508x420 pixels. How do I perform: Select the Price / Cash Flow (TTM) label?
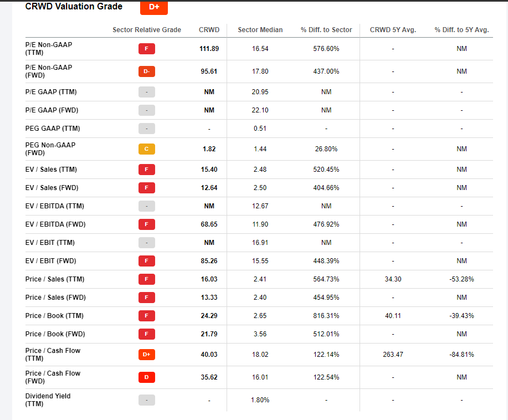coord(53,355)
